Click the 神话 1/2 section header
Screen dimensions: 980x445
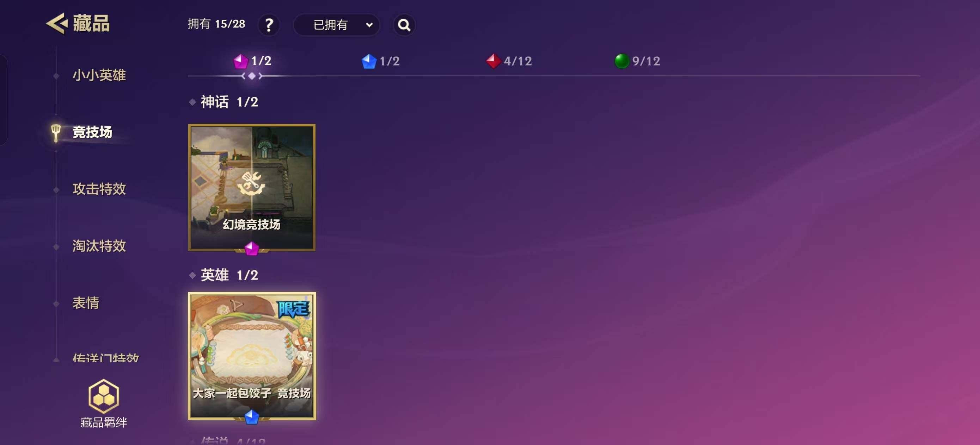229,102
